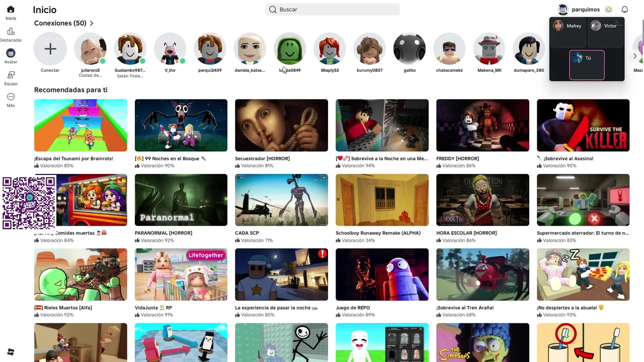644x362 pixels.
Task: Open Makena_MK's friend avatar
Action: 490,49
